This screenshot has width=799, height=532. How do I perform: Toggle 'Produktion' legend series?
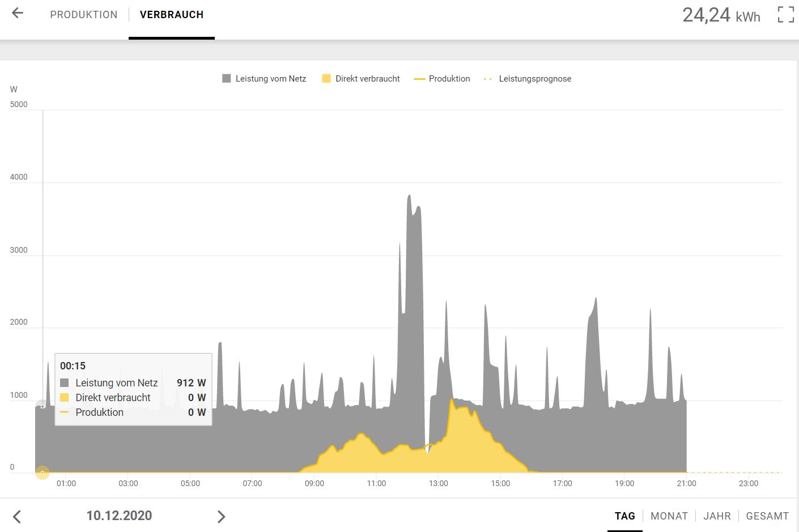(x=442, y=79)
